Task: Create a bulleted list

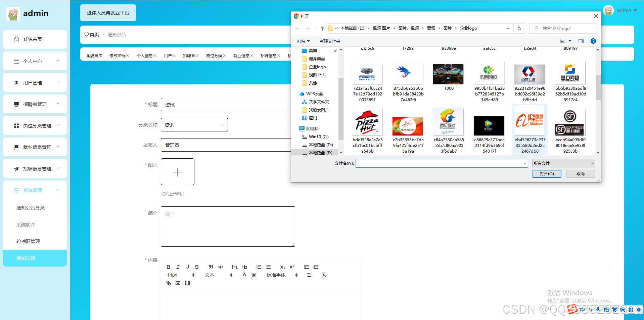Action: [268, 267]
